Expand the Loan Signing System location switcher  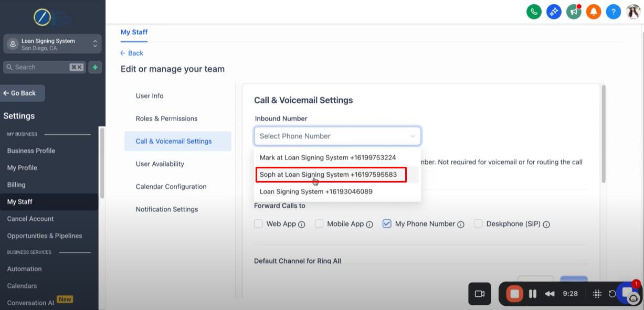click(52, 44)
